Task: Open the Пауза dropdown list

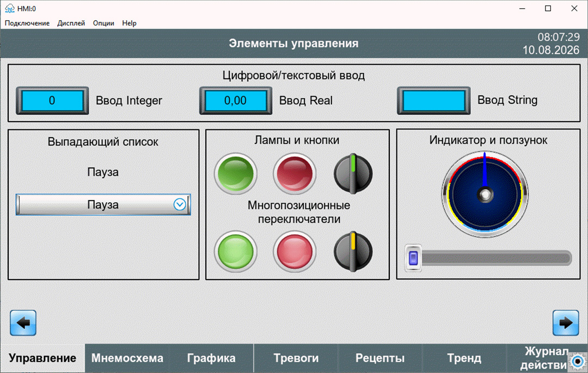Action: pos(103,204)
